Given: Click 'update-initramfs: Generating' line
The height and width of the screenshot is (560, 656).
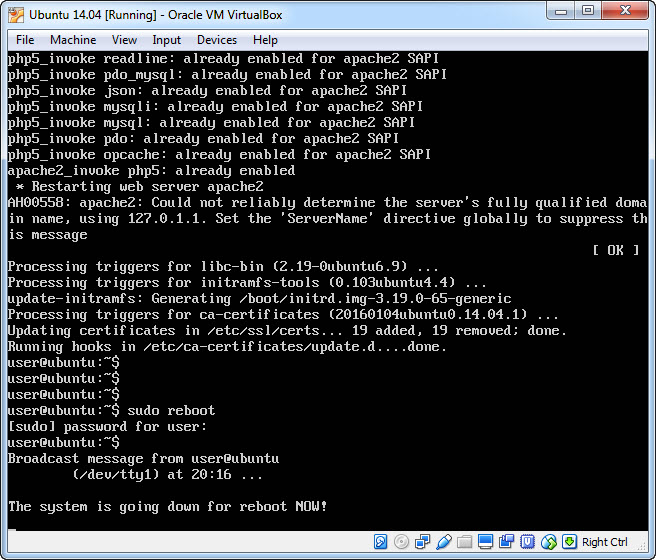Looking at the screenshot, I should pos(259,299).
